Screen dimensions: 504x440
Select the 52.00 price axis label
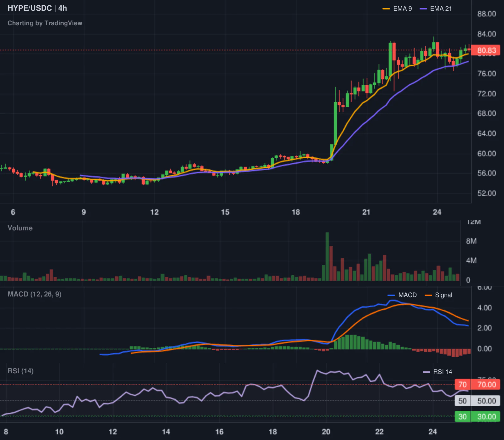pyautogui.click(x=487, y=193)
